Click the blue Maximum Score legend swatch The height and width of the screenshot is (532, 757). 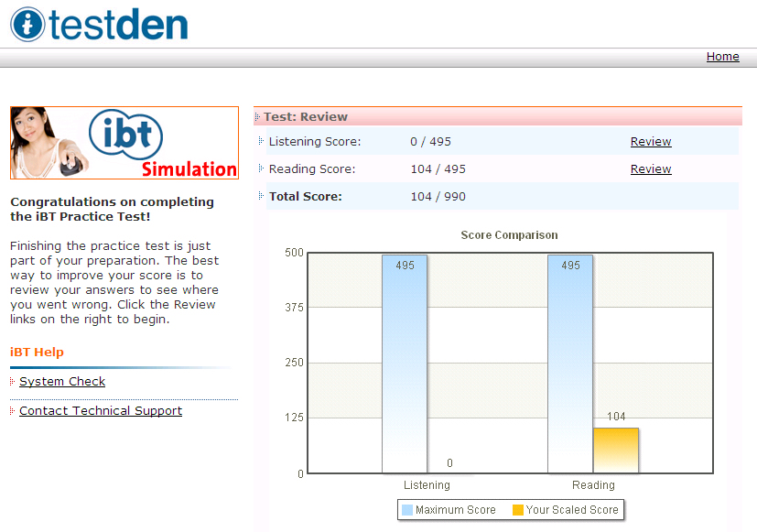coord(407,510)
